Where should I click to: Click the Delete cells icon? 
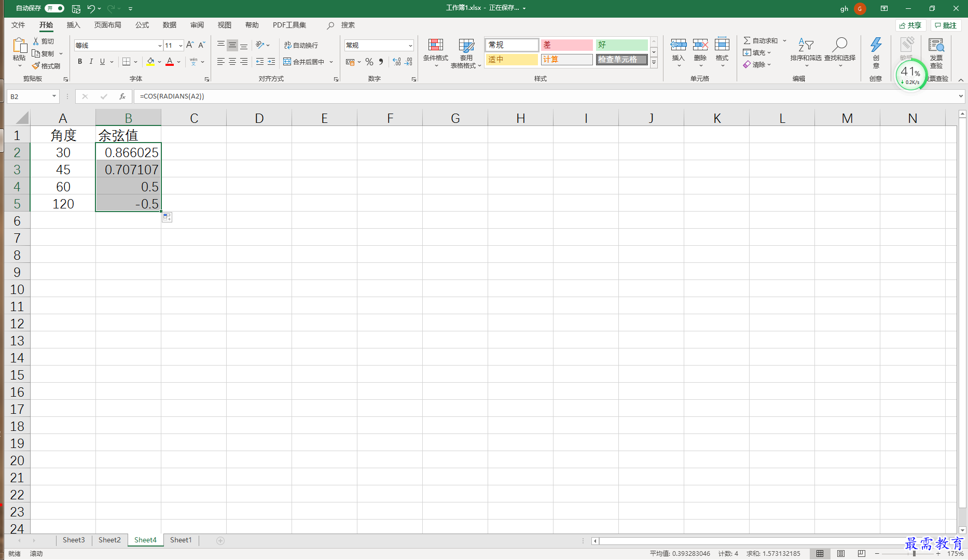700,45
